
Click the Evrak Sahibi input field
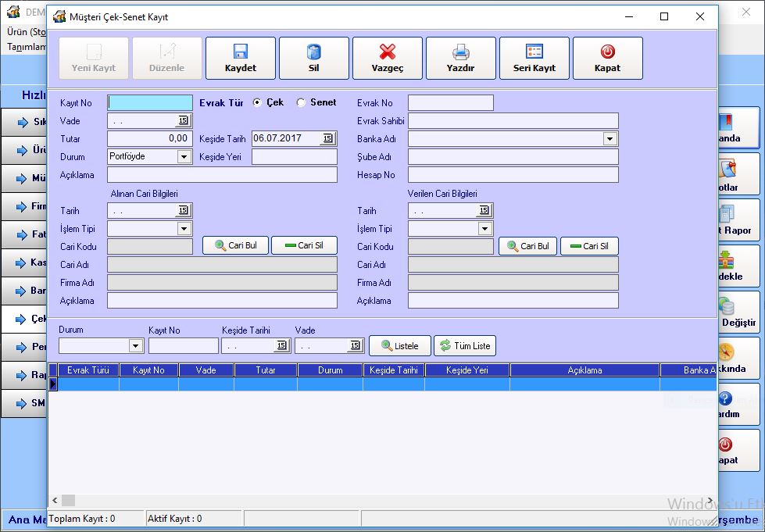coord(513,120)
